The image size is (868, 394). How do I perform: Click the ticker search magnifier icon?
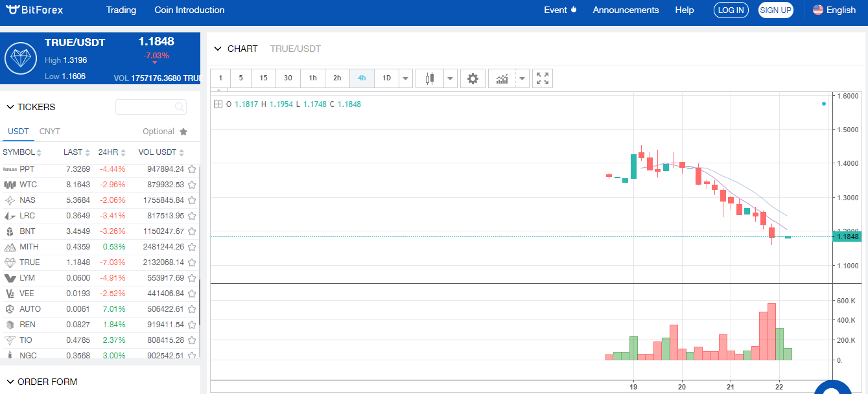point(179,107)
